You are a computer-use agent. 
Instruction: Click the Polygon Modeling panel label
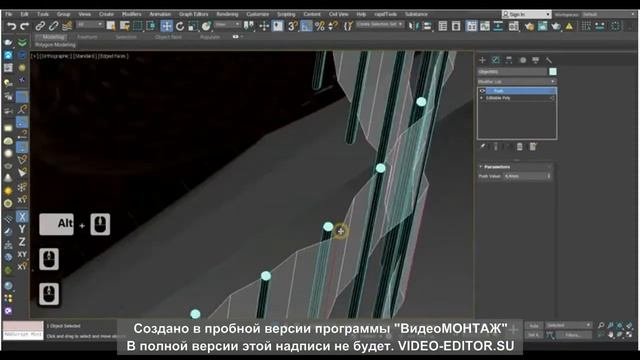[x=55, y=45]
